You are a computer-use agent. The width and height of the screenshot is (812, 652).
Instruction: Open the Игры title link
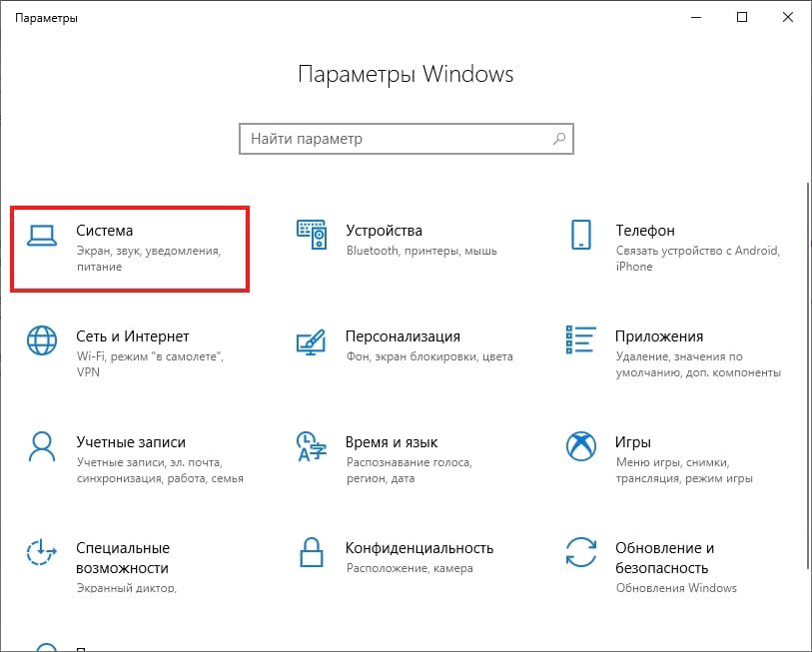click(633, 442)
